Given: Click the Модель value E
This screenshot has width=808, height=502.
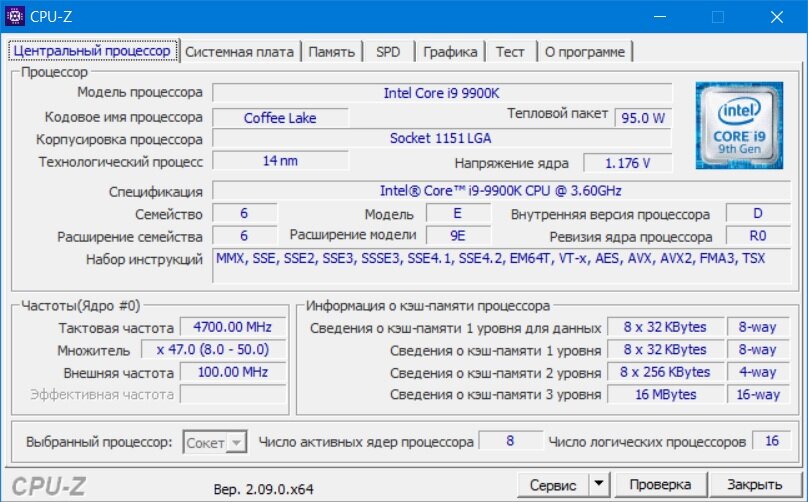Looking at the screenshot, I should click(458, 213).
